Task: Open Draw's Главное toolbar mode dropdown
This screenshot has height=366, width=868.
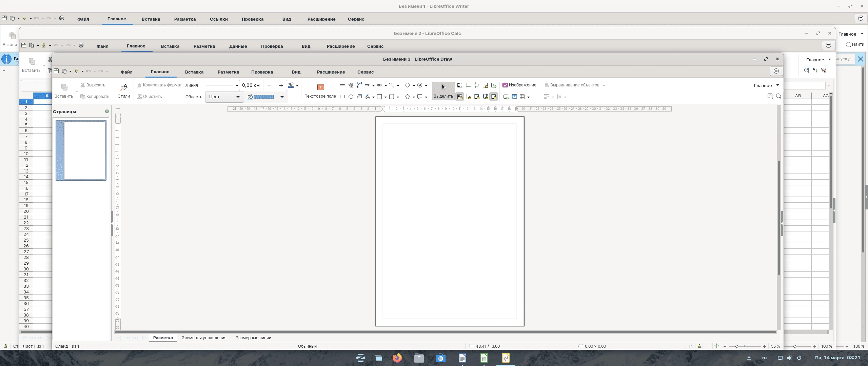Action: coord(766,85)
